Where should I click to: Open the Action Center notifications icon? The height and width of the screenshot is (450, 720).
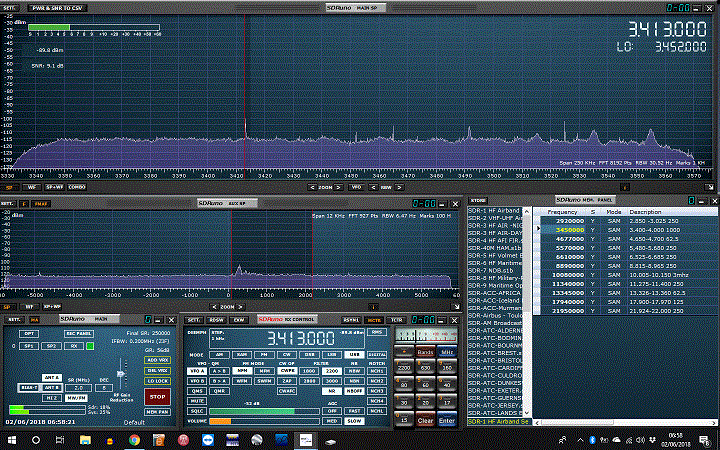[705, 440]
